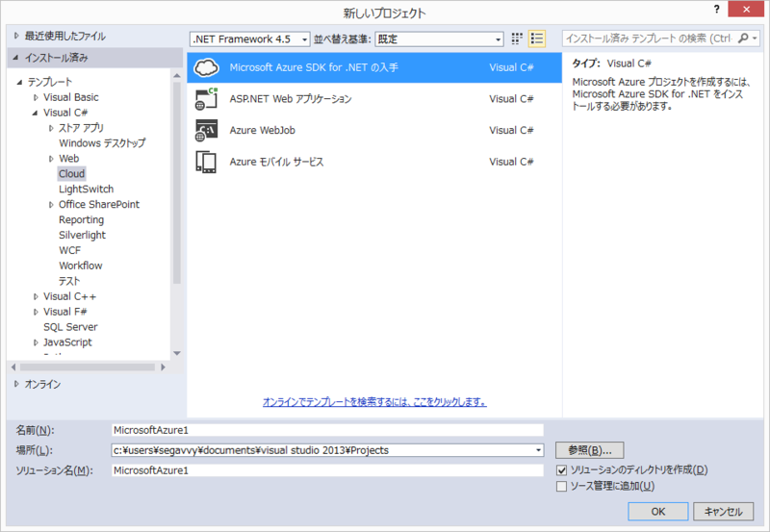Select the Azure モバイル サービス template name
770x532 pixels.
click(276, 162)
